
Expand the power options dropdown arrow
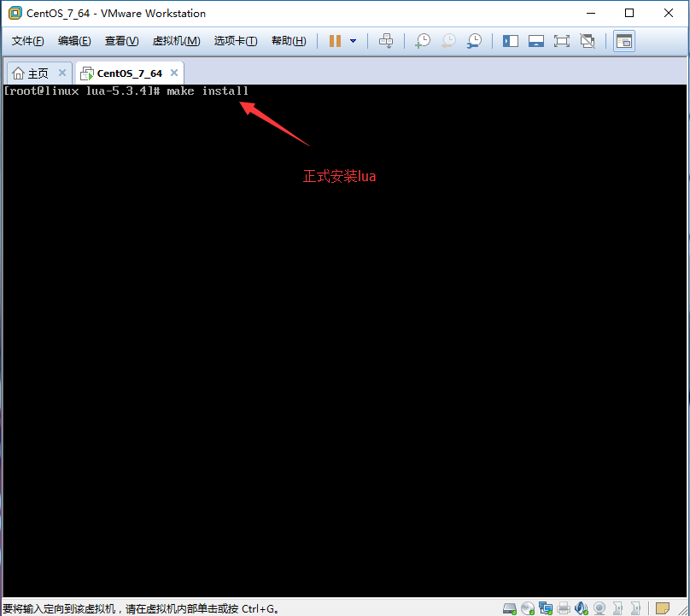(353, 41)
